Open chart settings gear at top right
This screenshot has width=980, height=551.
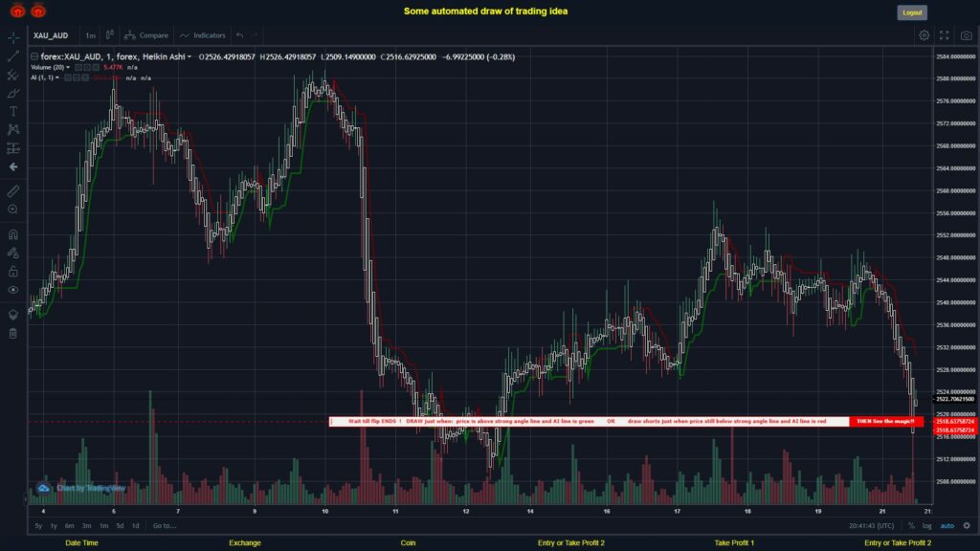pos(924,35)
